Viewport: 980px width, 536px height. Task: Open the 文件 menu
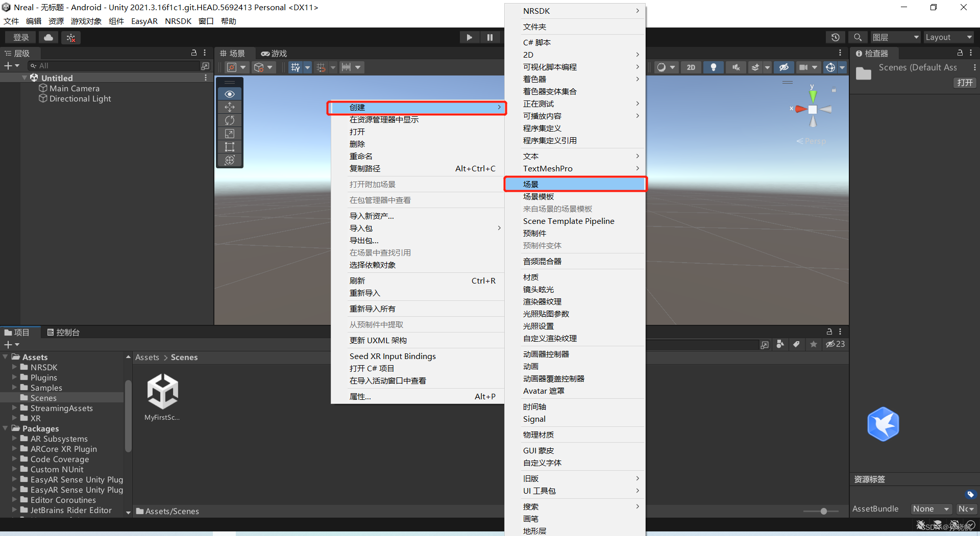click(11, 21)
